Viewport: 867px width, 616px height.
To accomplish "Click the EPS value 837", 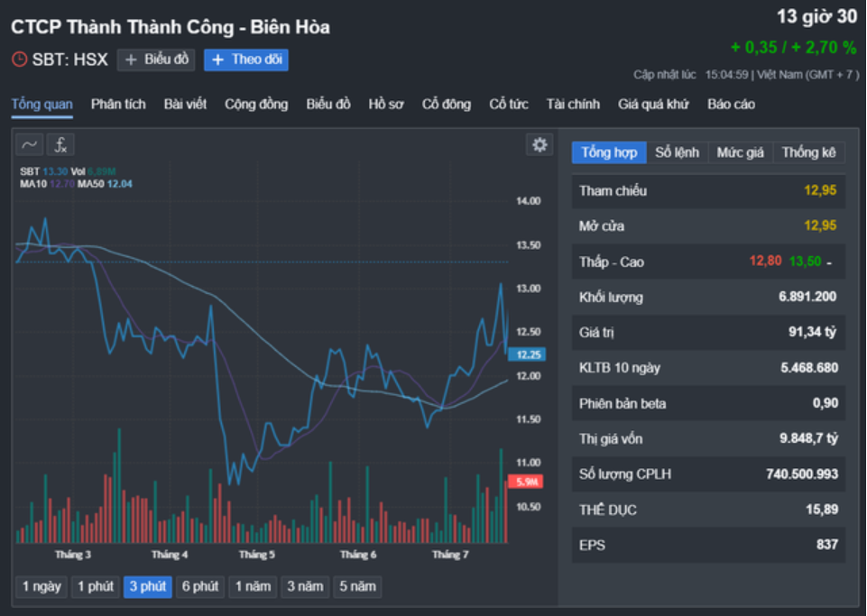I will click(827, 545).
